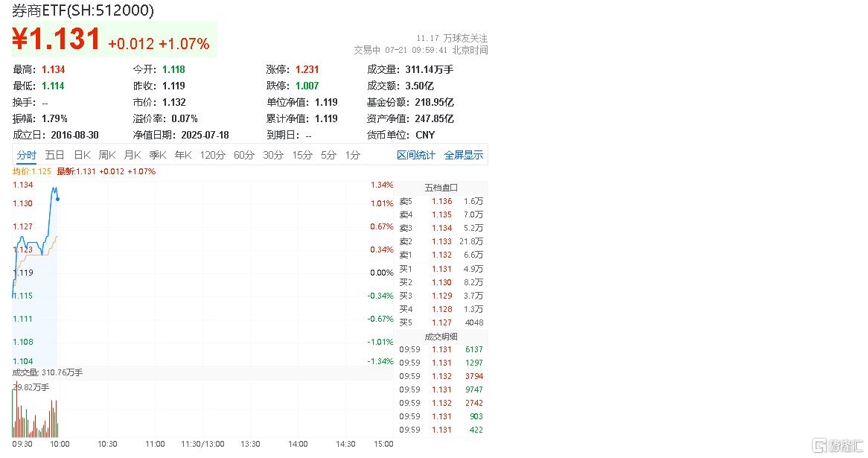Viewport: 868px width, 458px height.
Task: Select the 买2 row at 1.130
Action: click(x=441, y=282)
